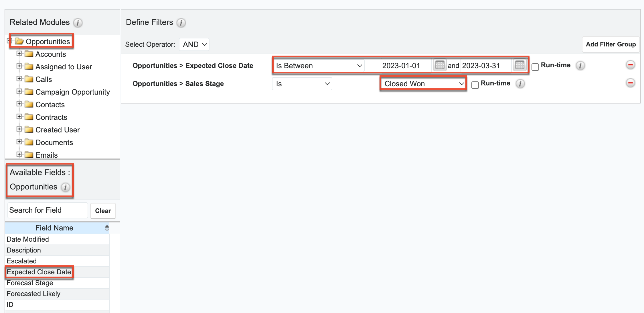The height and width of the screenshot is (313, 644).
Task: Open the Select Operator AND dropdown
Action: [x=194, y=44]
